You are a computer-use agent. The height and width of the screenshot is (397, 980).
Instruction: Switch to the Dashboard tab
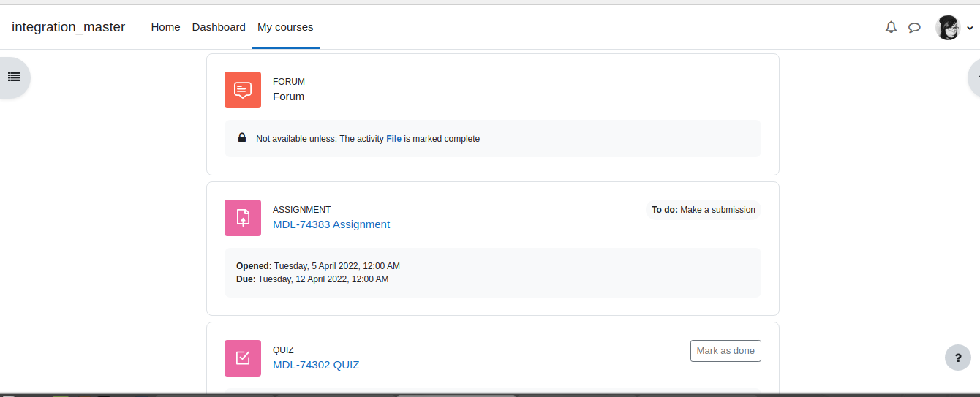click(219, 27)
